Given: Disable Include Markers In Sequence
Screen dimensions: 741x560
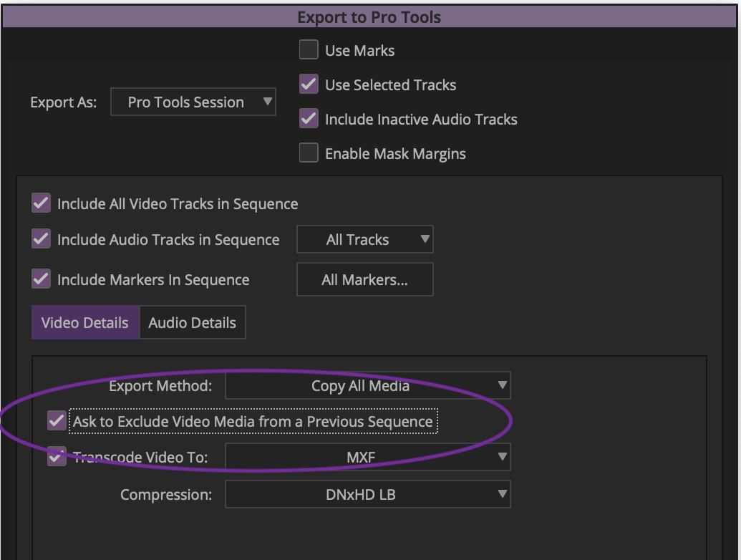Looking at the screenshot, I should [x=41, y=279].
